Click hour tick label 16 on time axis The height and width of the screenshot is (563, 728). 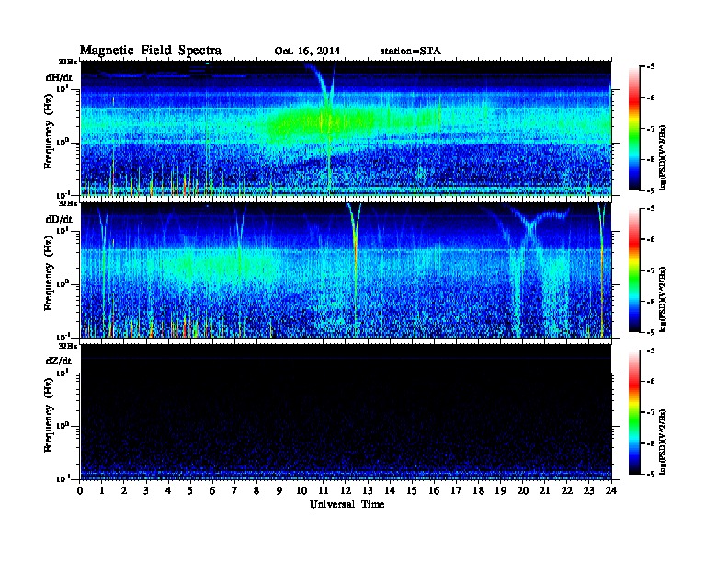coord(435,491)
